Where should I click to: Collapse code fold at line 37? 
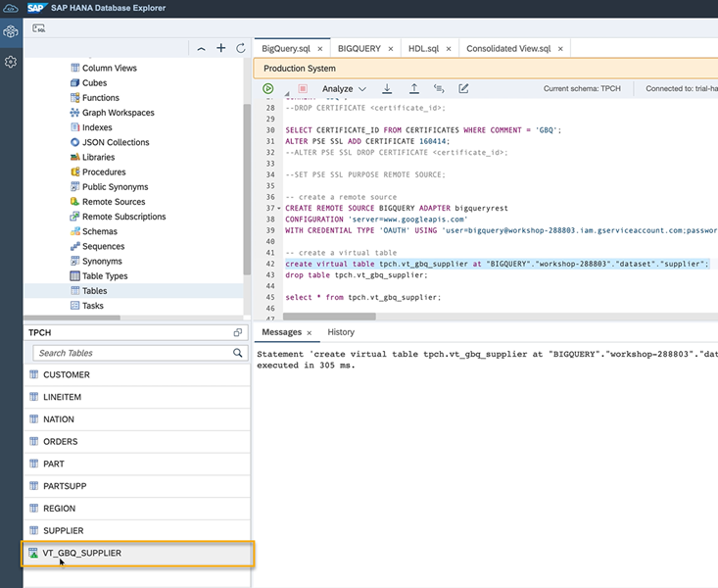point(279,209)
